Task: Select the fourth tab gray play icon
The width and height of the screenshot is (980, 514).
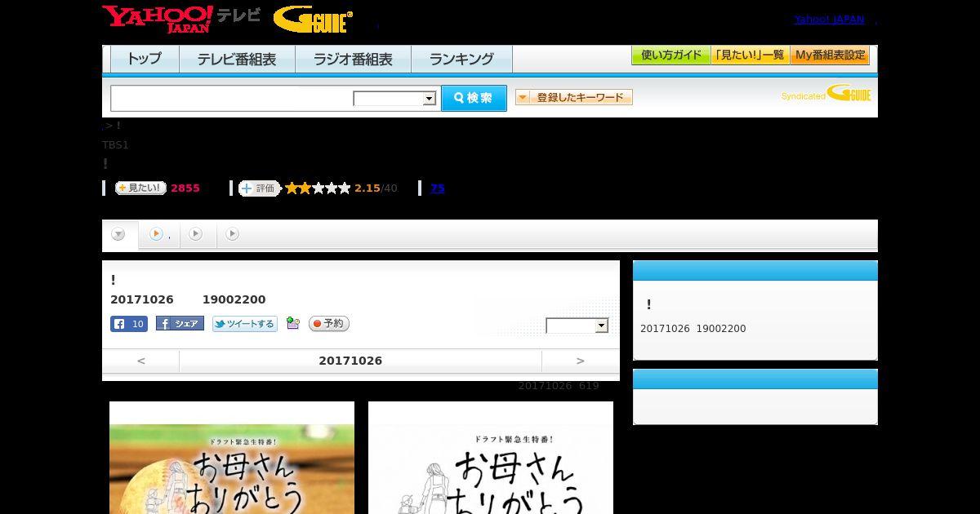Action: coord(233,235)
